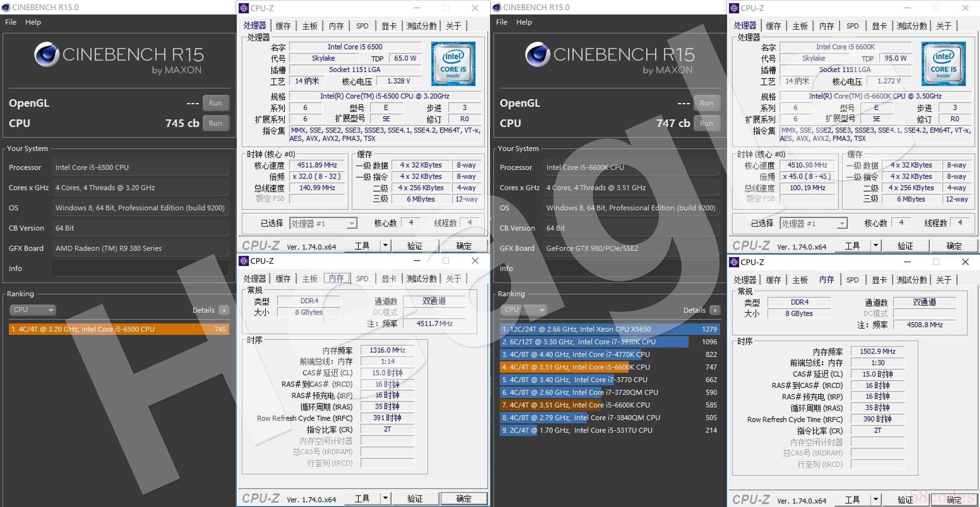This screenshot has width=980, height=507.
Task: Minimize the 4508.8 MHz CPU-Z memory window
Action: click(907, 262)
